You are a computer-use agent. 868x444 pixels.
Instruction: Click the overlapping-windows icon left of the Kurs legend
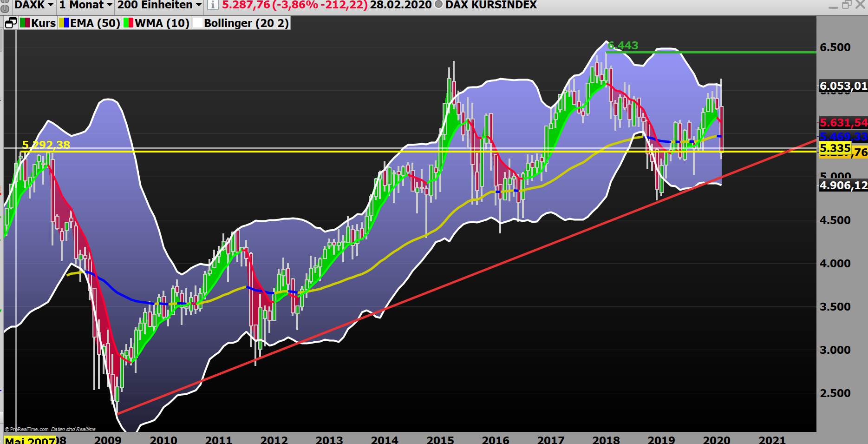(10, 22)
